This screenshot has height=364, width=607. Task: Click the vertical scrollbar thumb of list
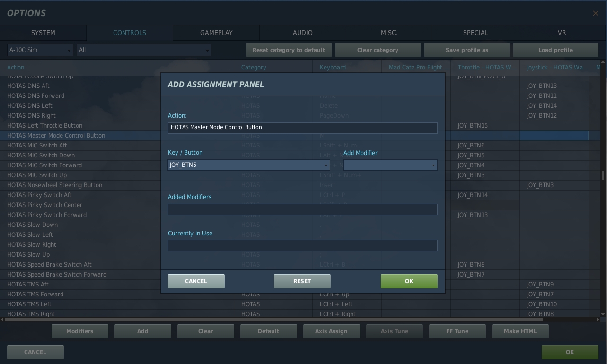pyautogui.click(x=603, y=175)
